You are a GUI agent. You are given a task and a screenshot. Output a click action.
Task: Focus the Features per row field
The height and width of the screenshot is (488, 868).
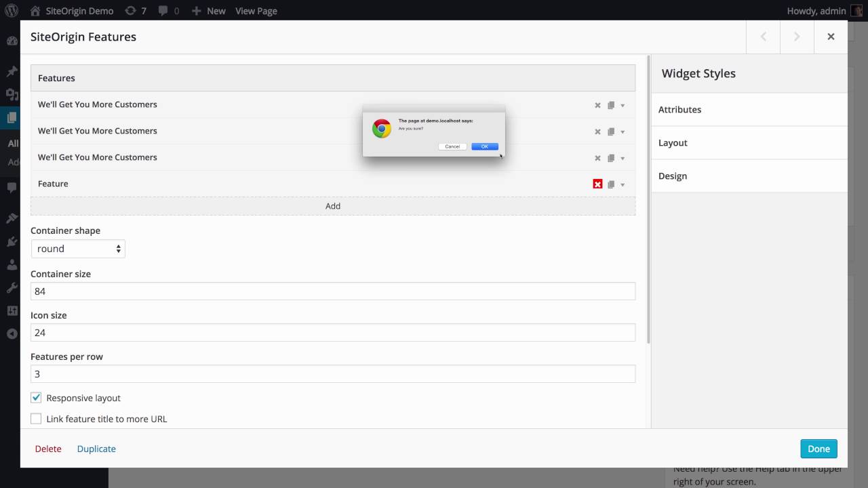pyautogui.click(x=333, y=374)
